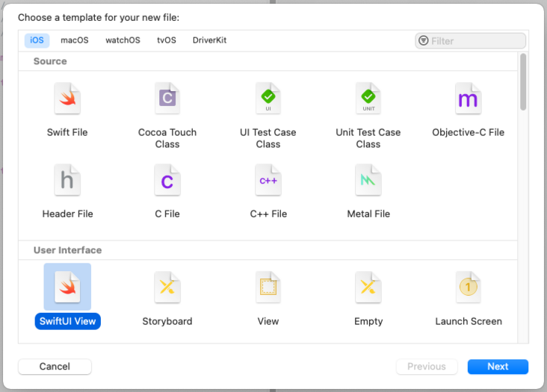Viewport: 547px width, 392px height.
Task: Select the Empty interface template icon
Action: tap(368, 287)
